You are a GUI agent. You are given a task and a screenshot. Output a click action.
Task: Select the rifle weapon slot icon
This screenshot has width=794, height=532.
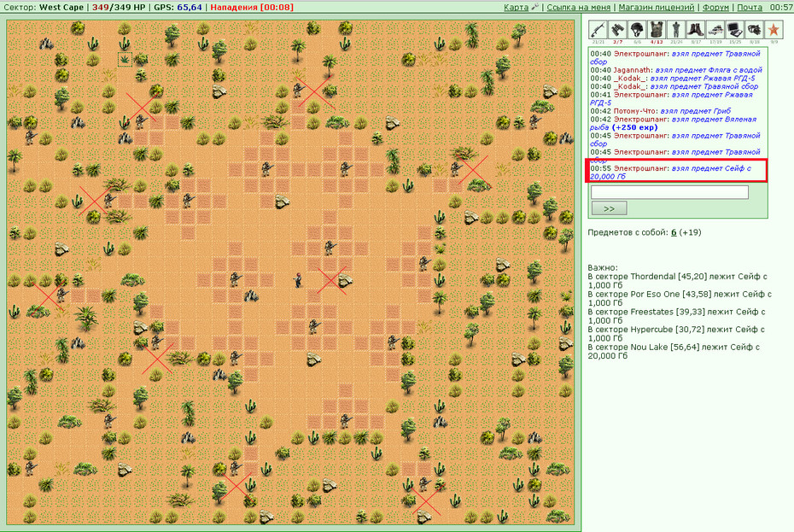coord(598,30)
